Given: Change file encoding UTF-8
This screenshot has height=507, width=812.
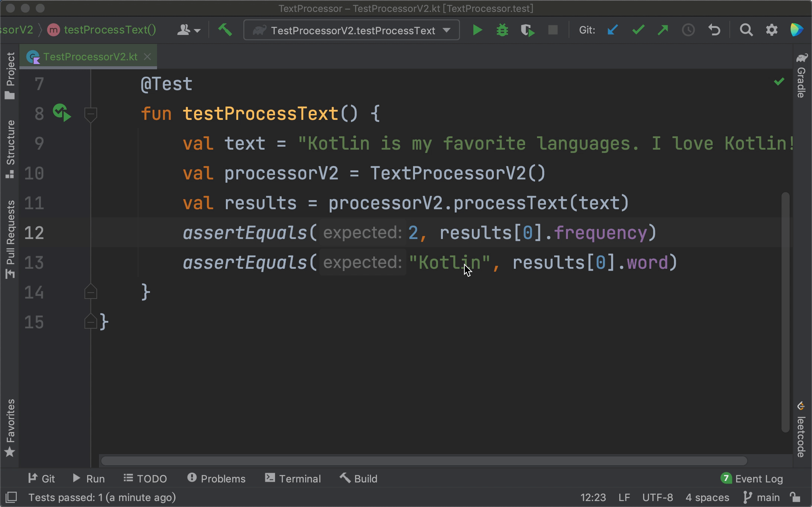Looking at the screenshot, I should (658, 497).
